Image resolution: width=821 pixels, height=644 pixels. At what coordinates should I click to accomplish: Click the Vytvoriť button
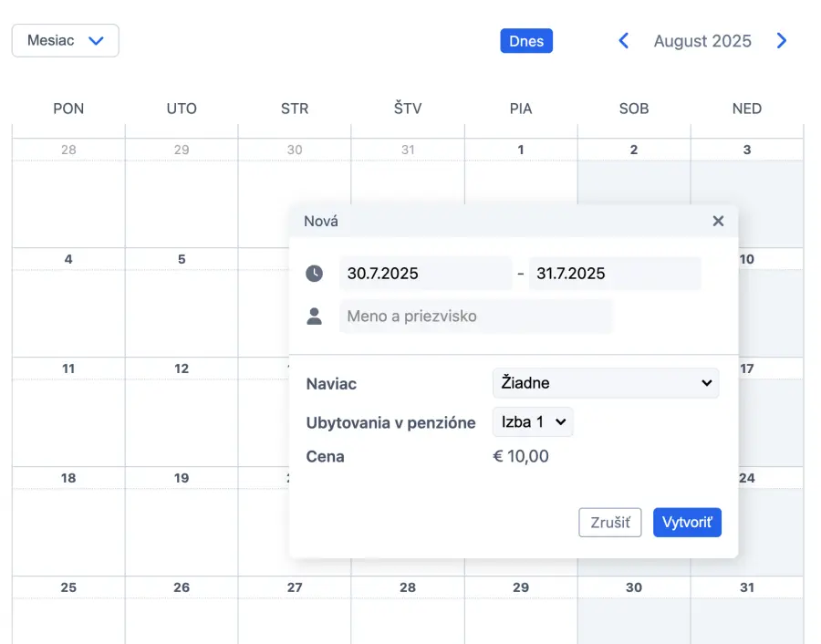pos(687,523)
